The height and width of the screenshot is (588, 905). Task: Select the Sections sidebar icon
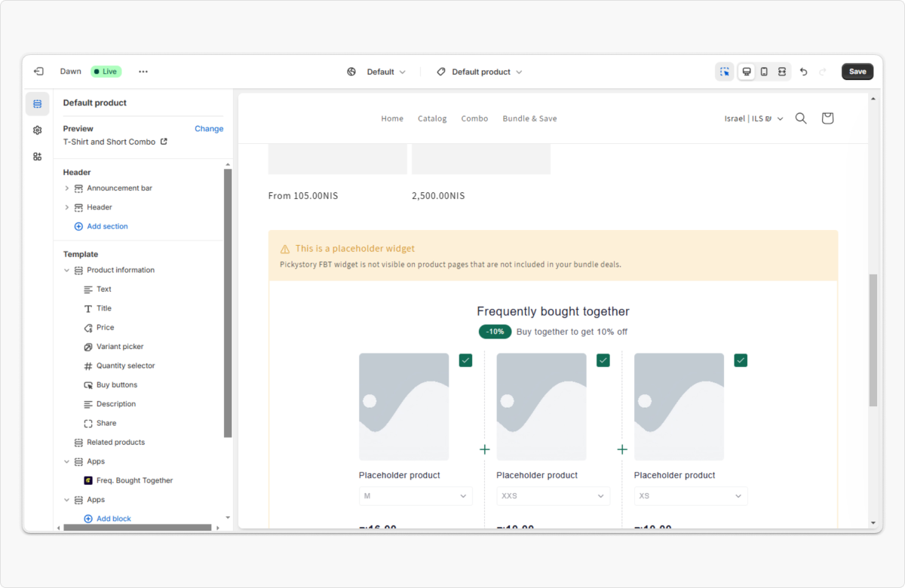coord(38,104)
